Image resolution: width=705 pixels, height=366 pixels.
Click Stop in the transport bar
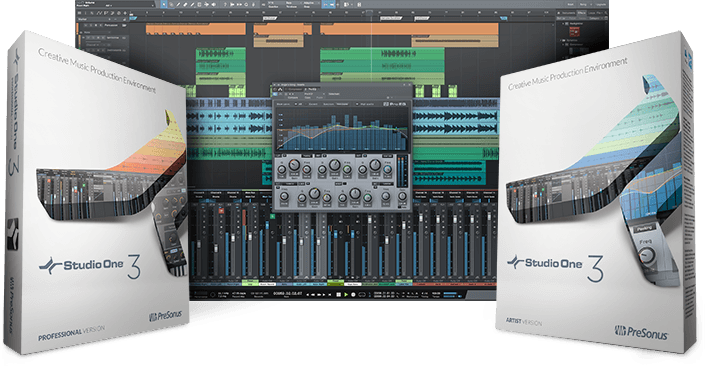(339, 295)
